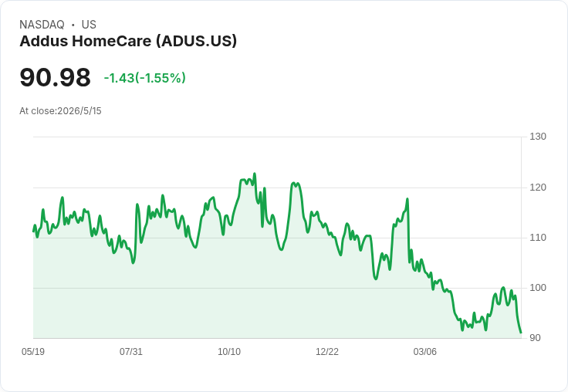
Task: Click the 05/19 date axis label
Action: coord(33,351)
